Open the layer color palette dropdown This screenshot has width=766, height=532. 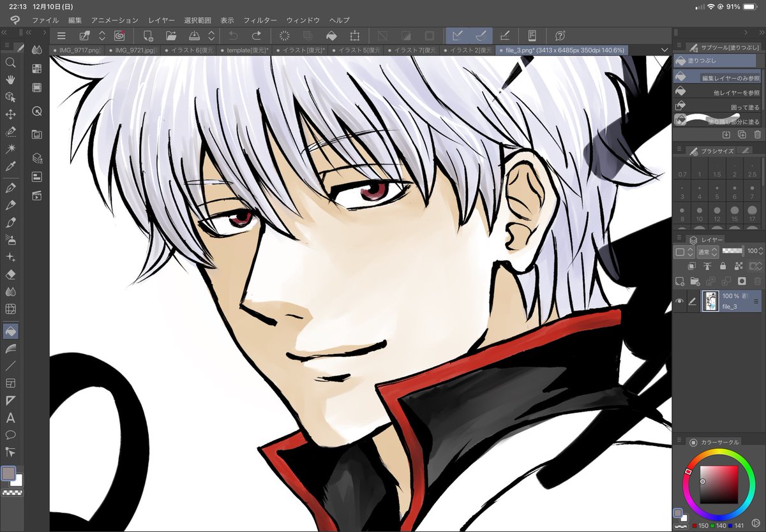click(x=684, y=252)
